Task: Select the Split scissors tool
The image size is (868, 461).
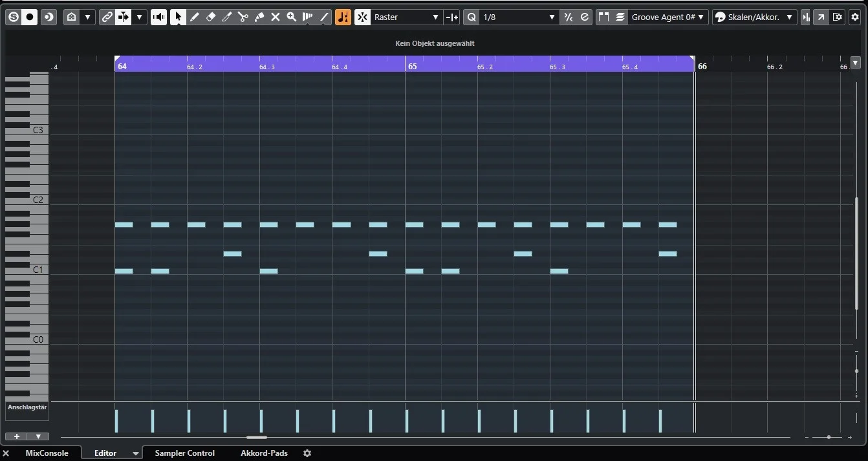Action: pyautogui.click(x=243, y=17)
